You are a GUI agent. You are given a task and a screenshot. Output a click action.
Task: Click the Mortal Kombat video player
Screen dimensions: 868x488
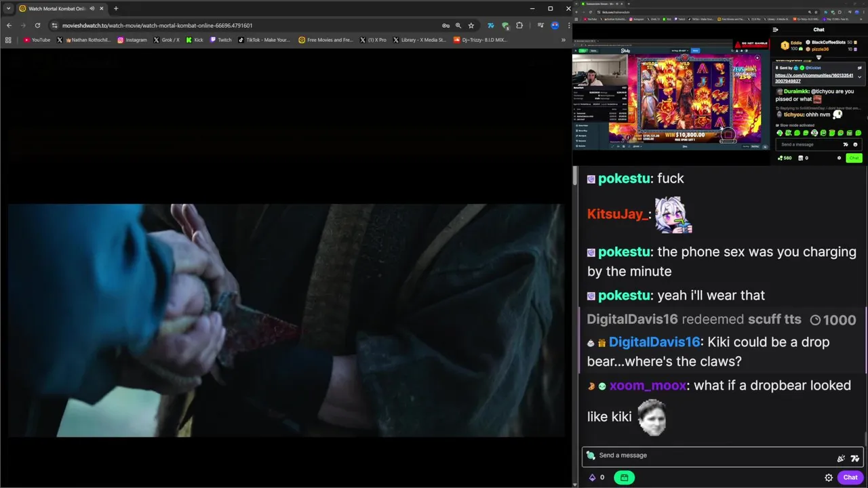285,320
